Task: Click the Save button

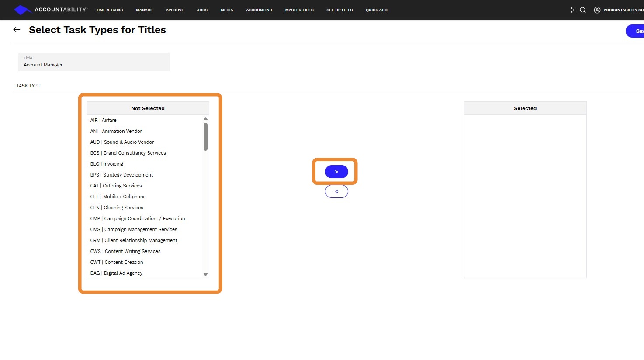Action: coord(635,31)
